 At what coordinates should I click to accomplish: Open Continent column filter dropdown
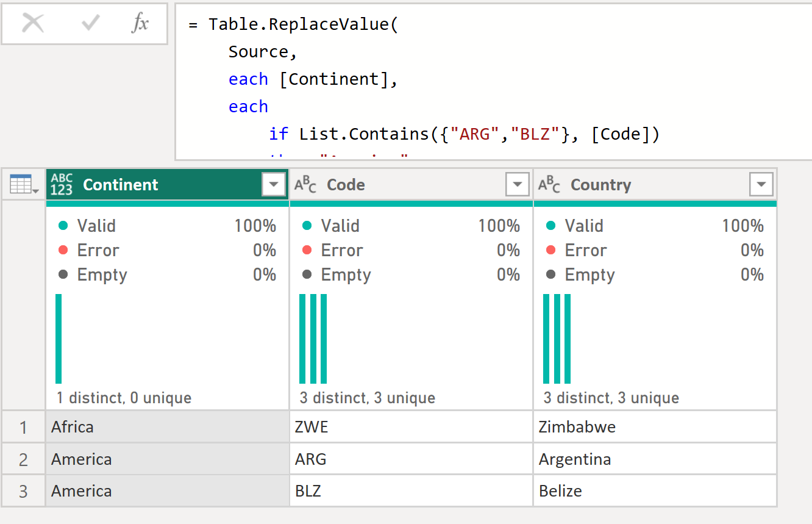274,184
